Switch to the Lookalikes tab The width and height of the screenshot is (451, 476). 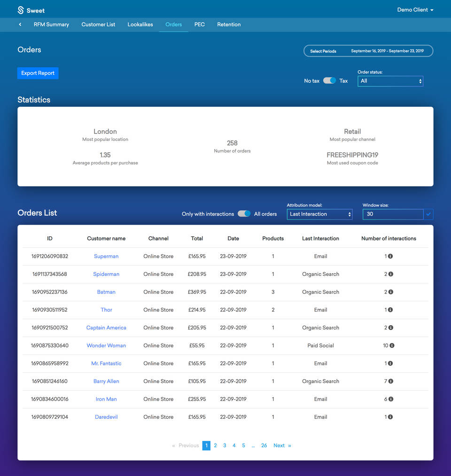click(140, 24)
